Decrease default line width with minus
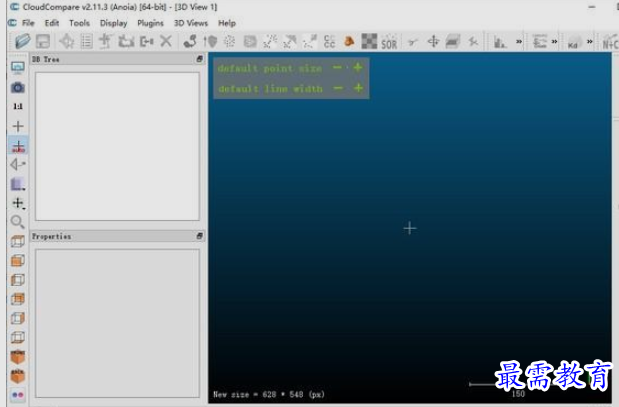Viewport: 619px width, 407px height. click(338, 88)
